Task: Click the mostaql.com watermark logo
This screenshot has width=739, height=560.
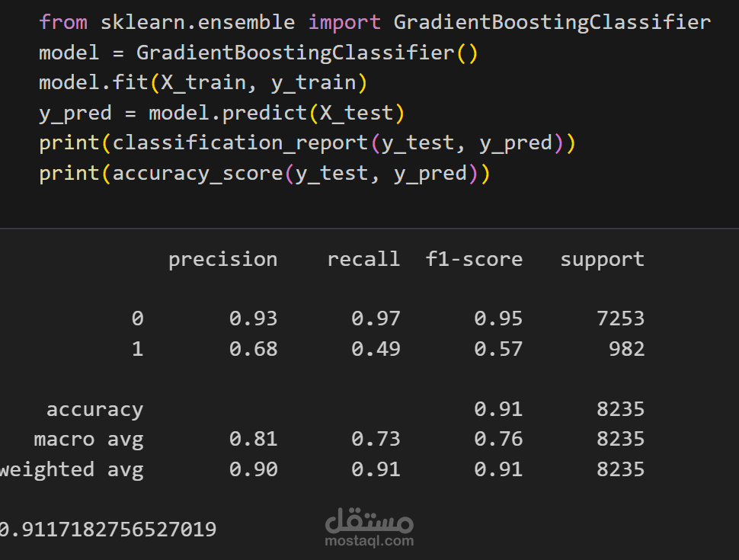Action: point(369,528)
